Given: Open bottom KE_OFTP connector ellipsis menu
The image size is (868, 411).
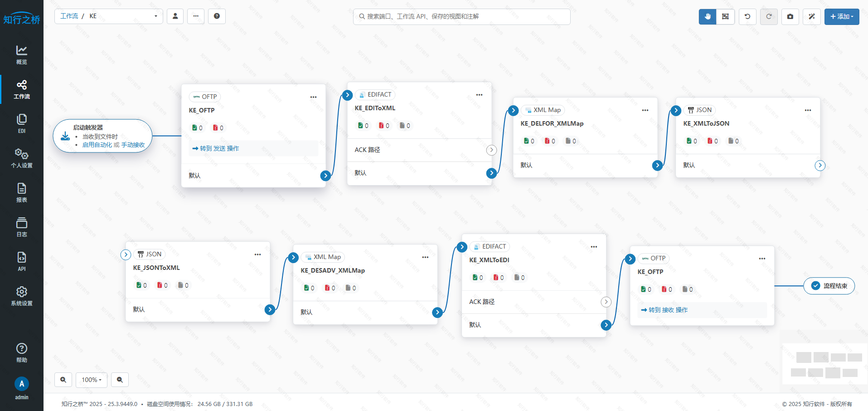Looking at the screenshot, I should point(762,259).
